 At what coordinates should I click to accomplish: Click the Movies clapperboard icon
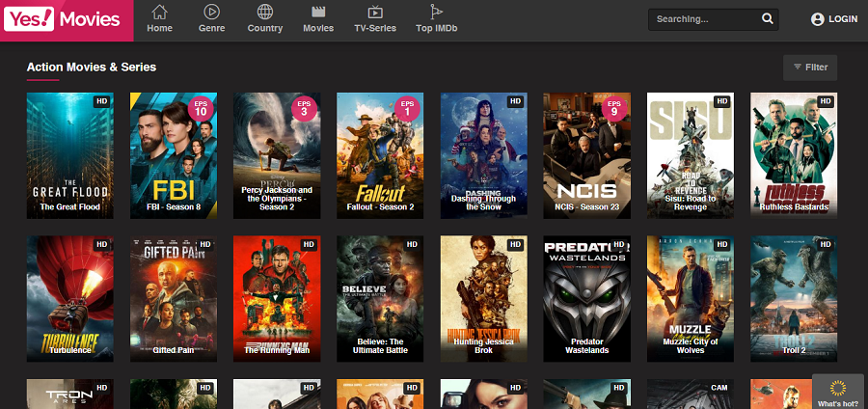tap(318, 11)
